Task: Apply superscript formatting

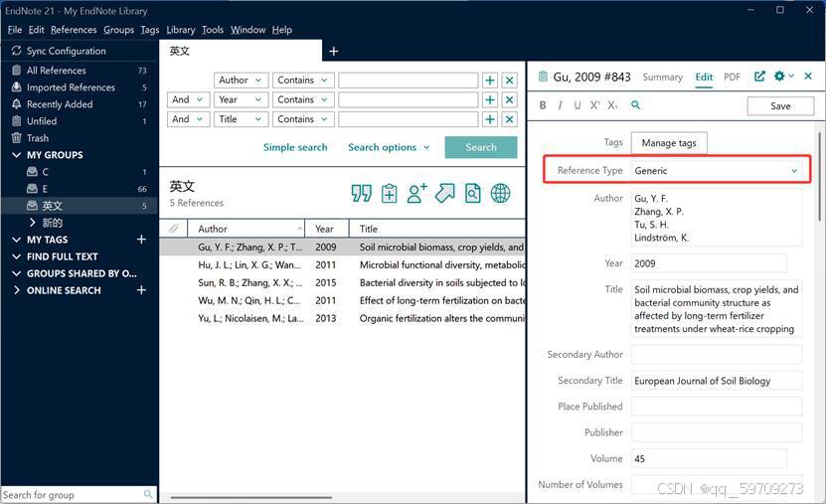Action: pyautogui.click(x=594, y=105)
